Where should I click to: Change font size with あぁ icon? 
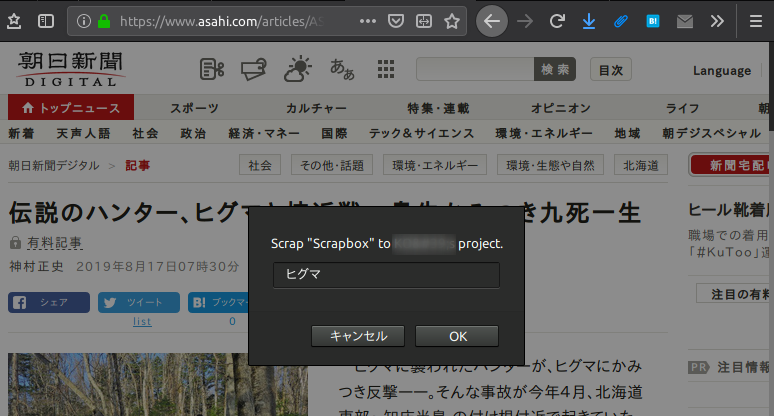tap(342, 69)
